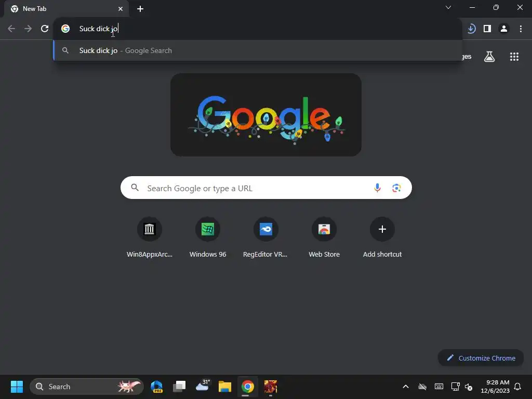Open the clock showing 9:28 AM

click(x=495, y=387)
